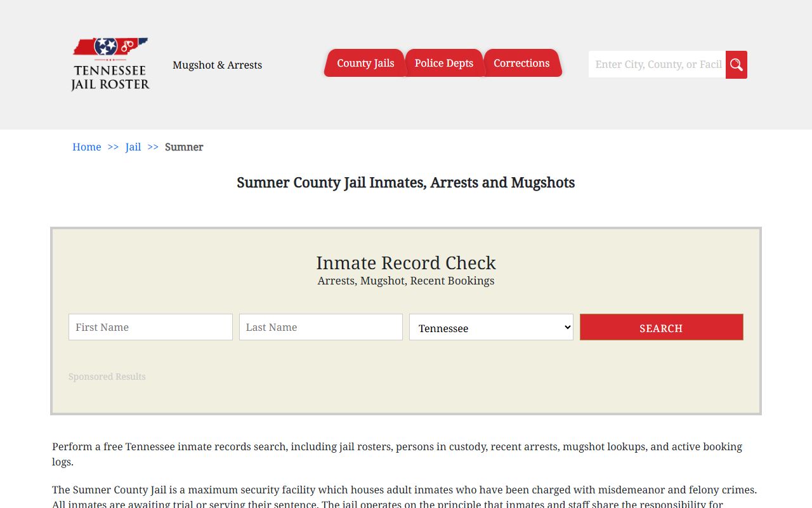812x508 pixels.
Task: Open the Tennessee state dropdown
Action: 491,327
